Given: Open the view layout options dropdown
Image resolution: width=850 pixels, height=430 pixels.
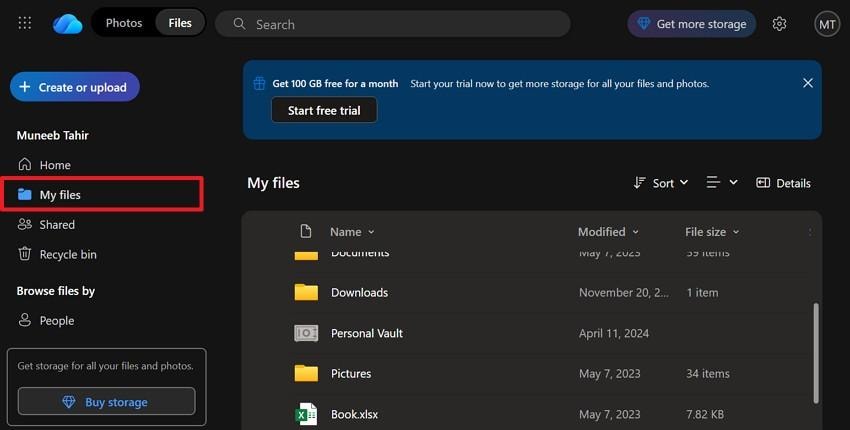Looking at the screenshot, I should [x=722, y=183].
